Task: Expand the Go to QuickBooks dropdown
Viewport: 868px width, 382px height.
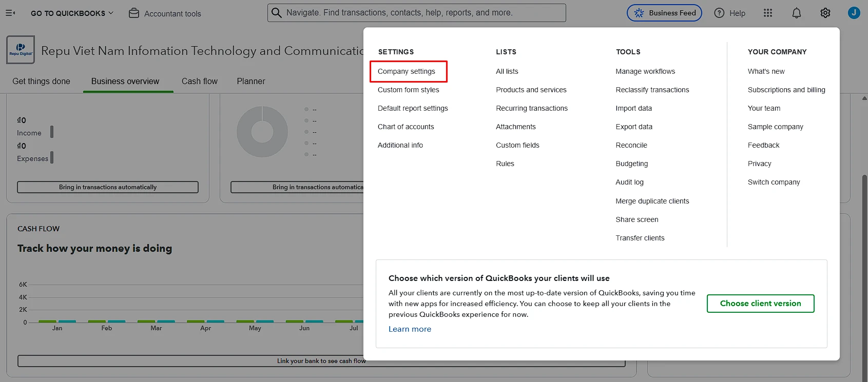Action: (x=72, y=13)
